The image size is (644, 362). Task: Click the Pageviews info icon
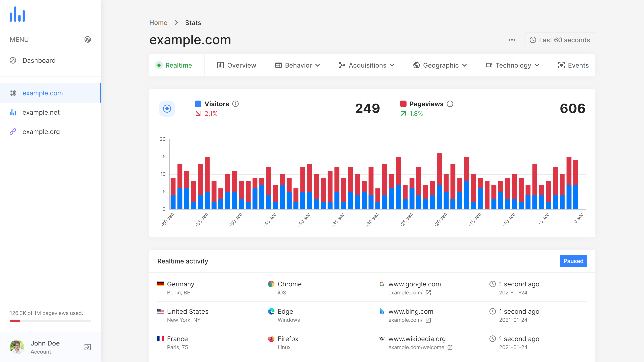(x=450, y=104)
